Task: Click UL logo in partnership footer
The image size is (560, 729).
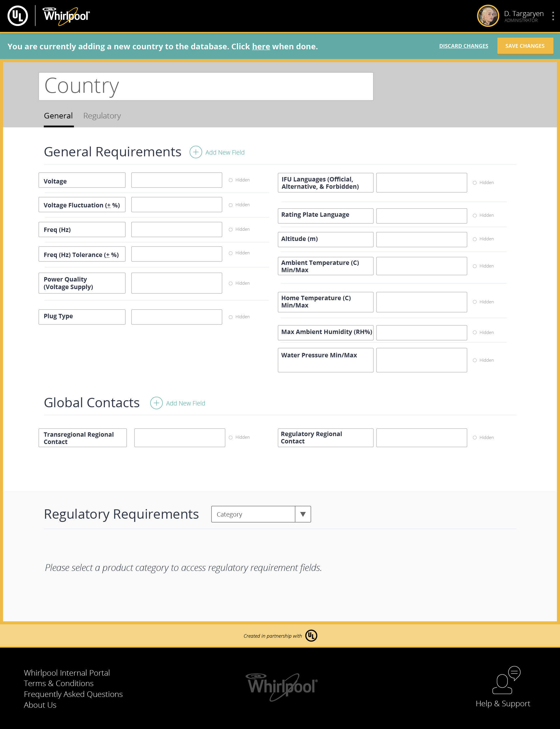Action: (311, 636)
